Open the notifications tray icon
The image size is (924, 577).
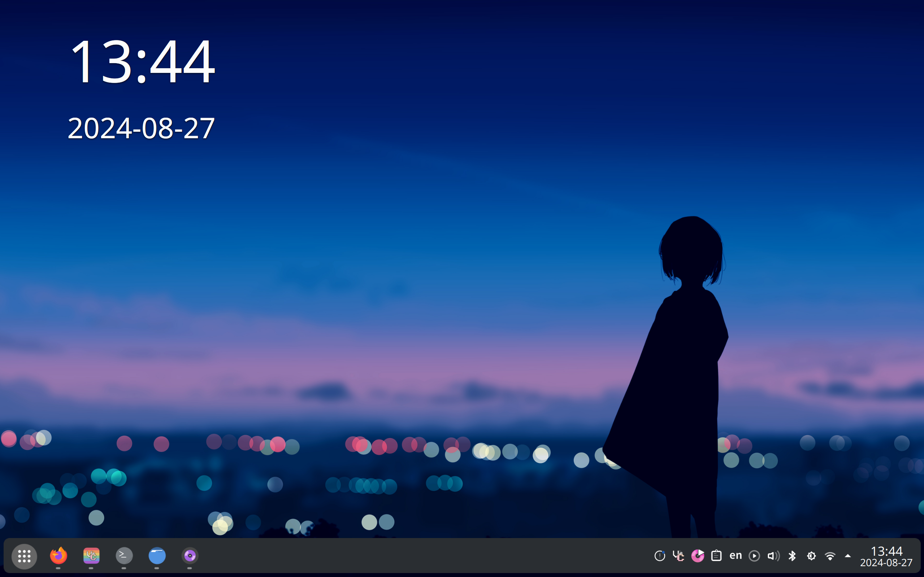(x=659, y=556)
